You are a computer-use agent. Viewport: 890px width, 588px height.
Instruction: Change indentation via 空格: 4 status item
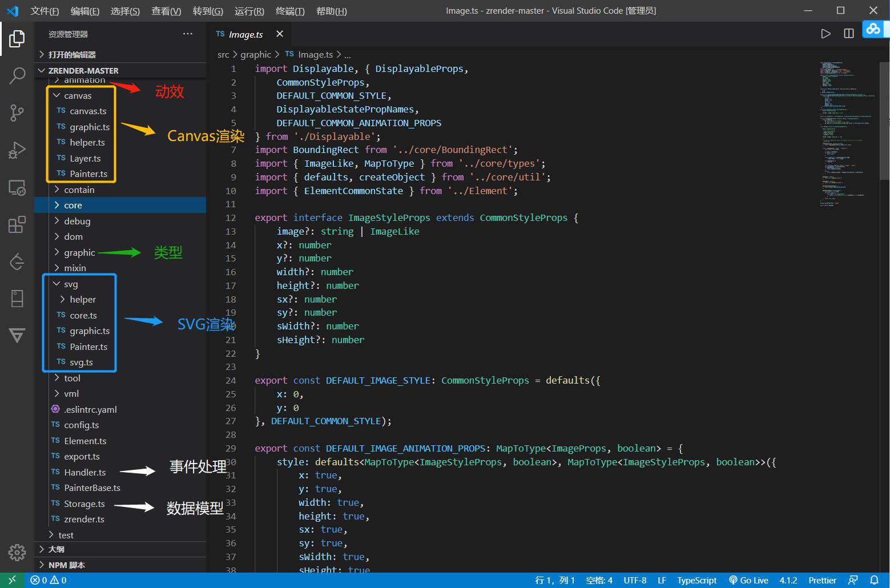[x=599, y=580]
